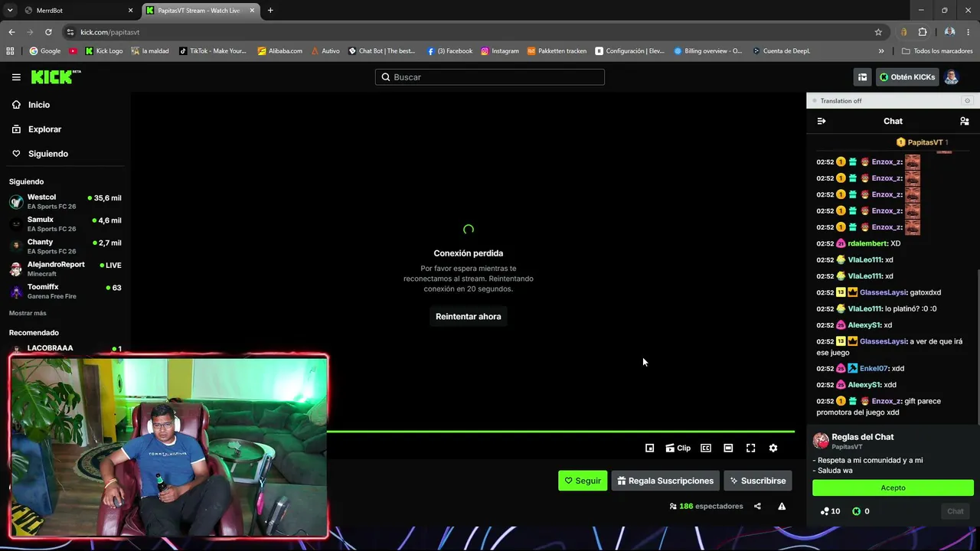Expand hidden bookmarks with the chevron
Screen dimensions: 980x551
pos(881,51)
